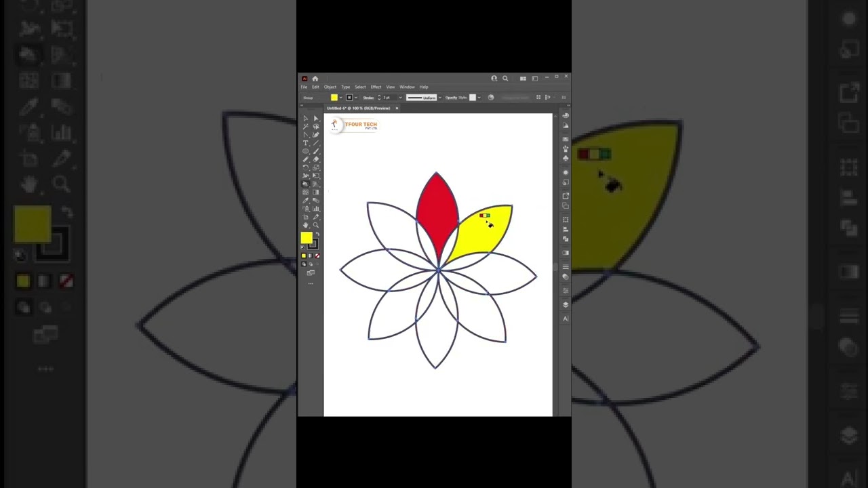
Task: Select the Blend tool
Action: (316, 200)
